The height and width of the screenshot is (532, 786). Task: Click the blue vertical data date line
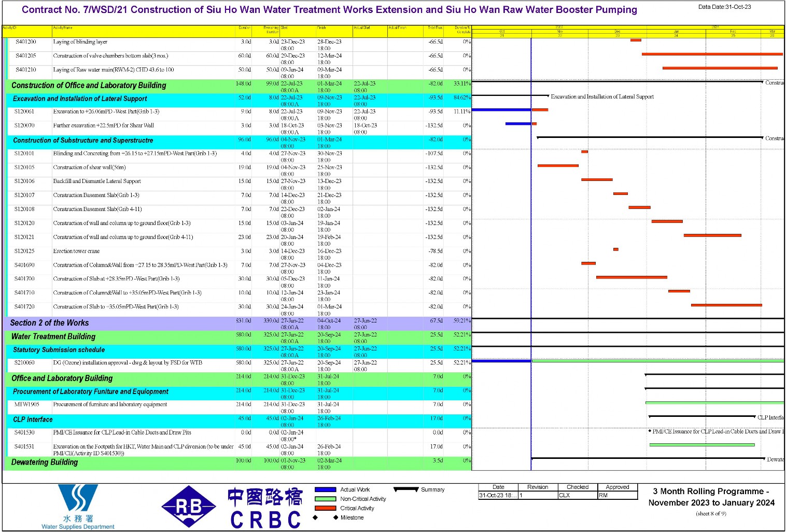[x=531, y=254]
